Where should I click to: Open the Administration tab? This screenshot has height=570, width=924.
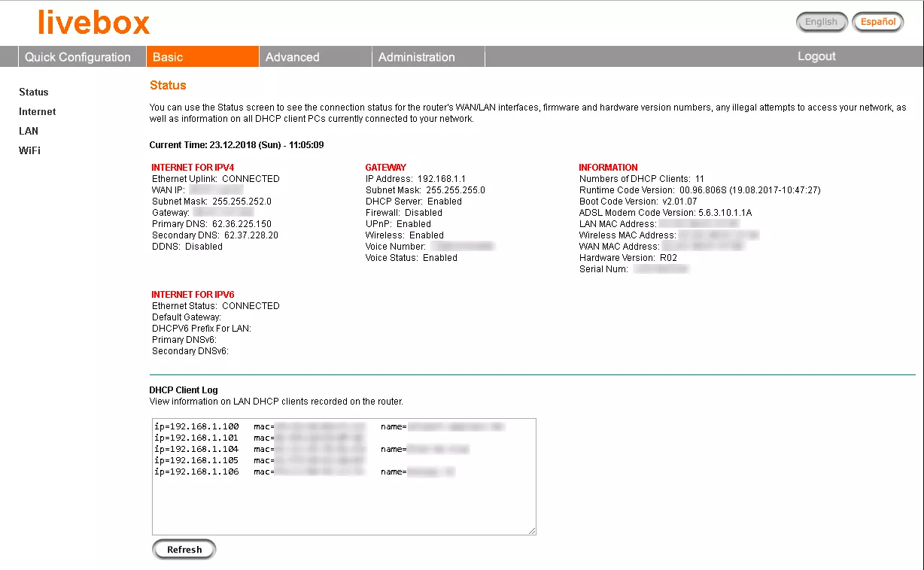coord(416,56)
